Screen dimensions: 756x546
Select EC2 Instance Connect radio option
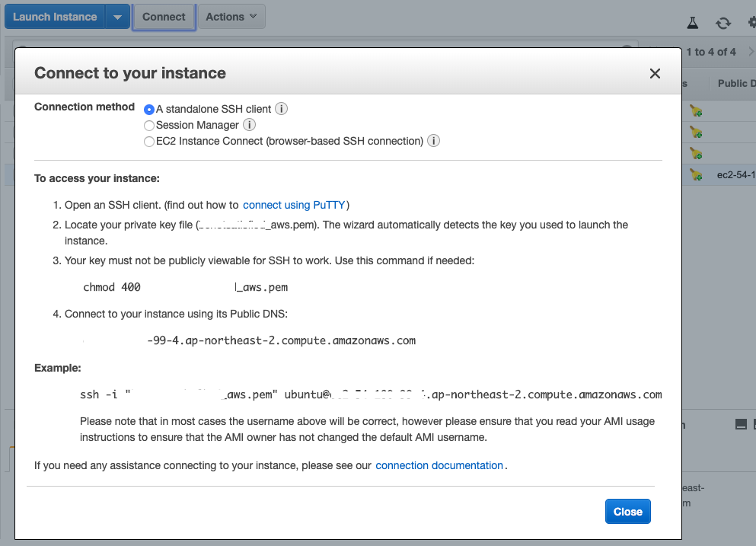149,142
